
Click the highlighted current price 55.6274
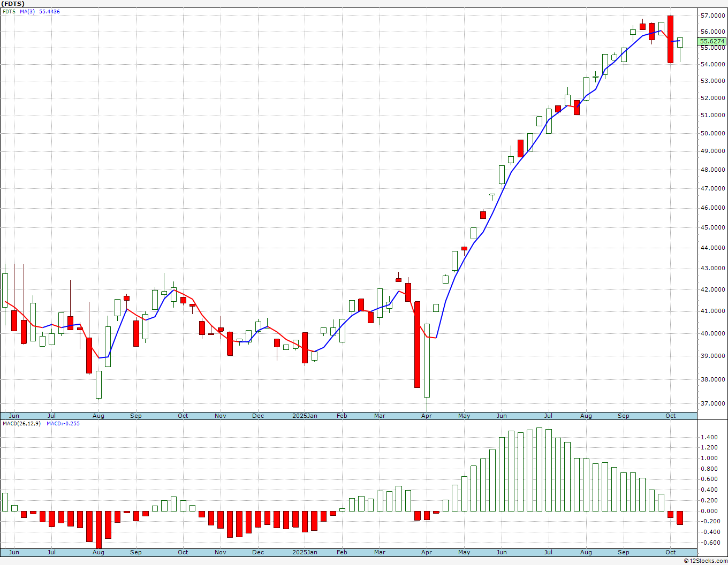[712, 41]
